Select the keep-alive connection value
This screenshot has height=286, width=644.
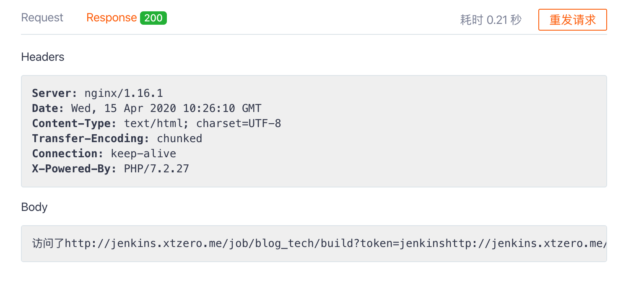coord(143,153)
